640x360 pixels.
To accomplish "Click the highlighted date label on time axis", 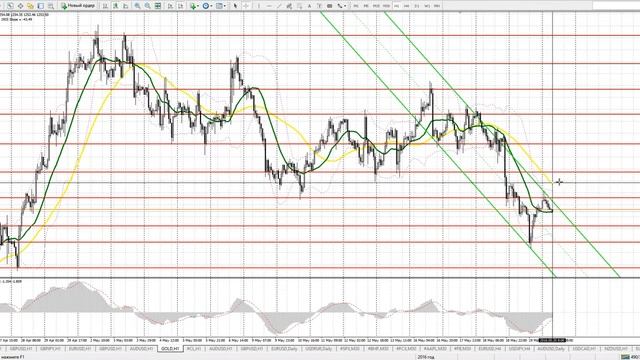I will [552, 340].
